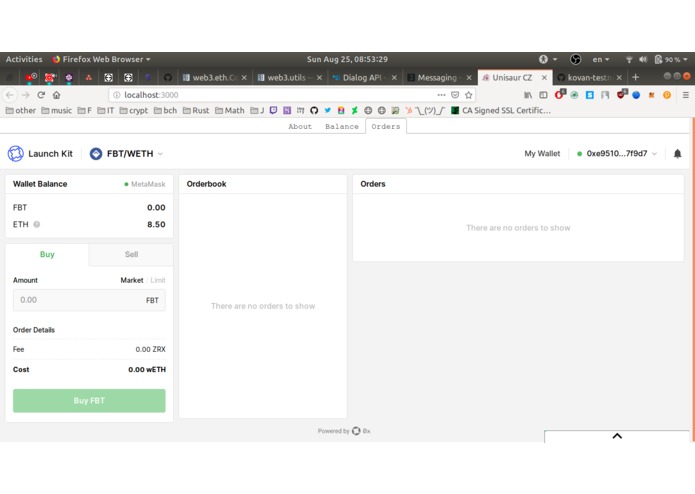Screen dimensions: 695x494
Task: Click the blue S extension icon
Action: click(590, 95)
